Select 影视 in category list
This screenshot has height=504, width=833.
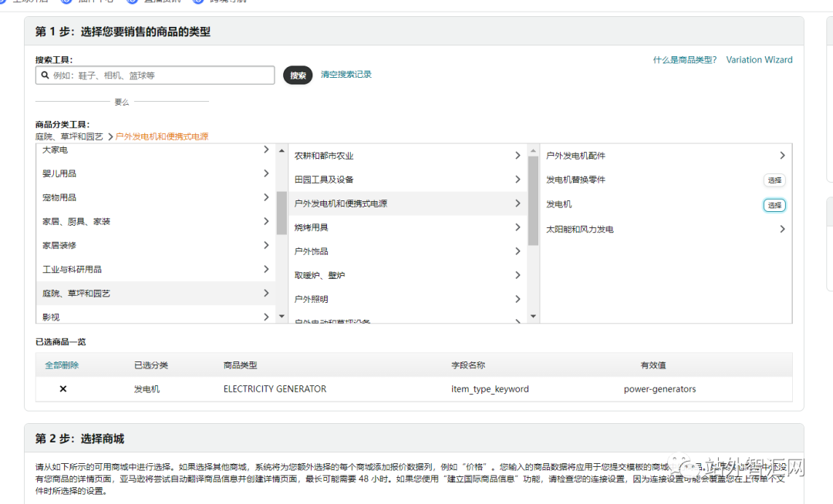pos(51,318)
